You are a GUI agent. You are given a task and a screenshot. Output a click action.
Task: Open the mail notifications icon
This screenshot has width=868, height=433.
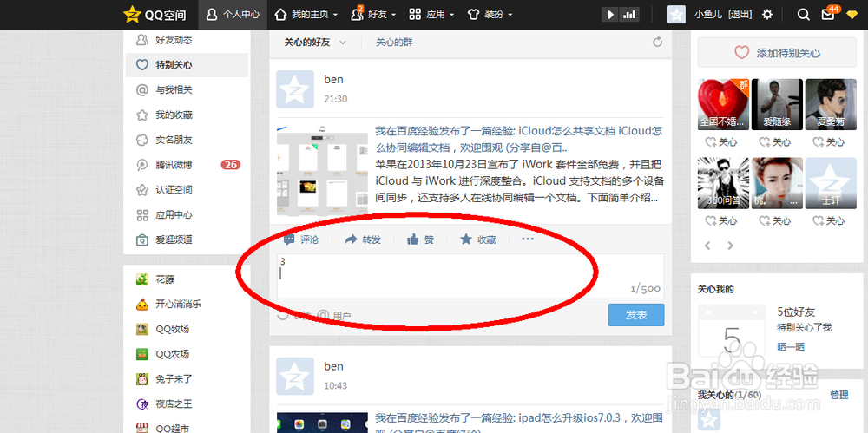click(x=827, y=15)
